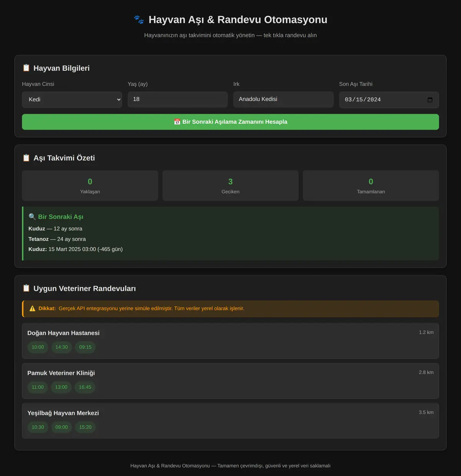Click the Bir Sonraki Aşı heading text
The height and width of the screenshot is (476, 461).
[61, 217]
